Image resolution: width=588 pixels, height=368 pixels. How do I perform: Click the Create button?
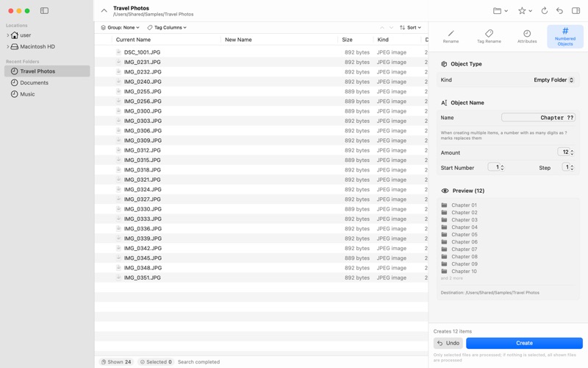[x=524, y=343]
